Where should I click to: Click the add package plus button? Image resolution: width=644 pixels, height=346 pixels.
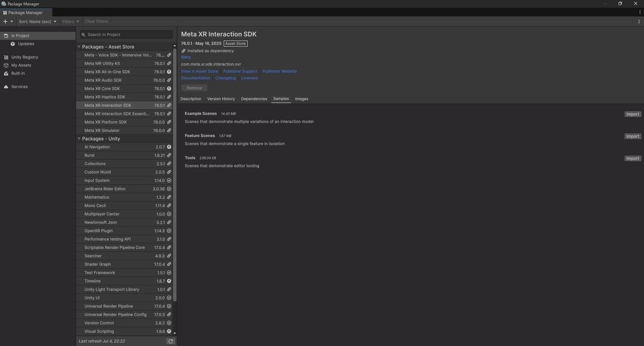[5, 21]
